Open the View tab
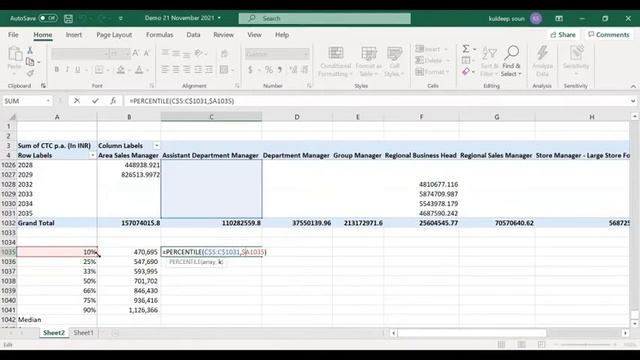Screen dimensions: 640x360 click(254, 35)
